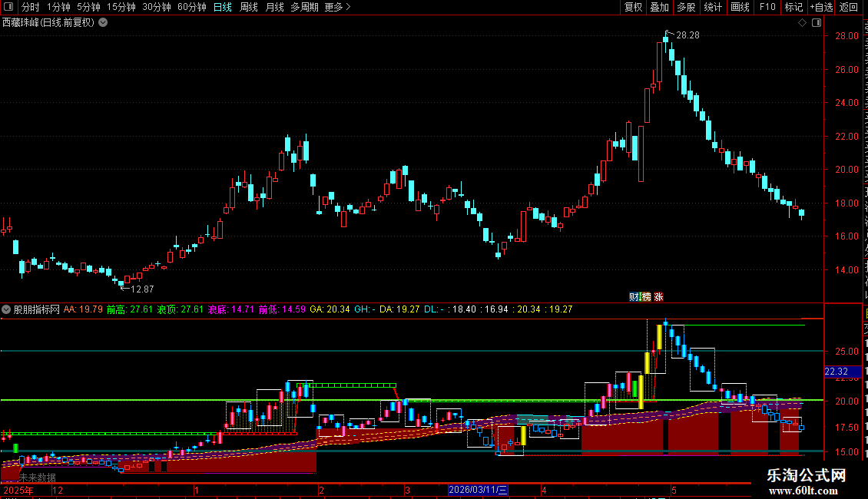The height and width of the screenshot is (499, 868).
Task: Switch to 周线 weekly chart
Action: [x=249, y=7]
